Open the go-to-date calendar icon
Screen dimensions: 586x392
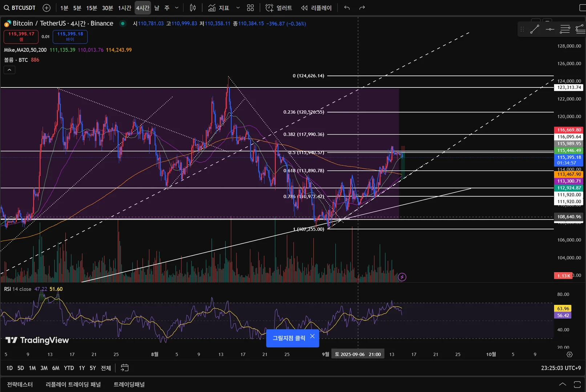pyautogui.click(x=125, y=368)
